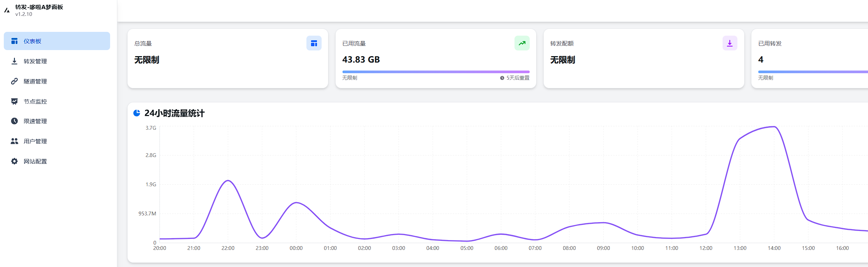Image resolution: width=868 pixels, height=267 pixels.
Task: Click the purple download icon in 转发配额 card
Action: pyautogui.click(x=729, y=43)
